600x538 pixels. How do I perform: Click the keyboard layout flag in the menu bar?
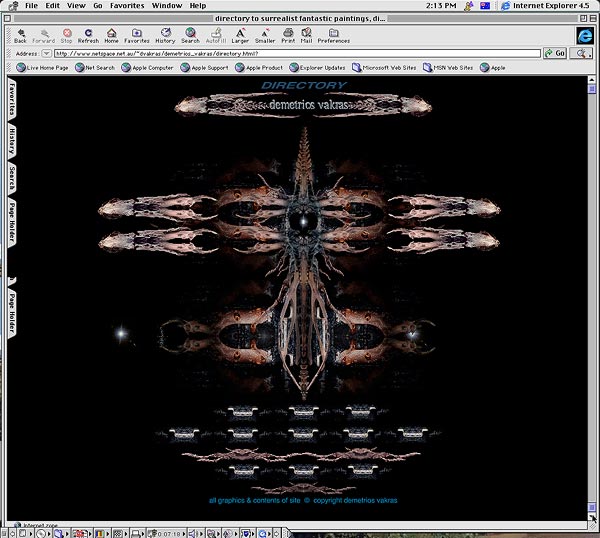point(485,6)
